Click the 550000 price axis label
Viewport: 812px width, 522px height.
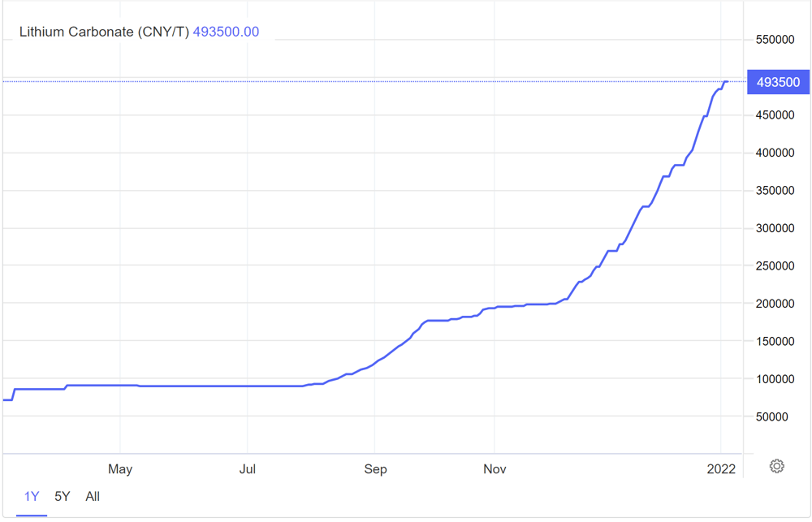coord(775,39)
